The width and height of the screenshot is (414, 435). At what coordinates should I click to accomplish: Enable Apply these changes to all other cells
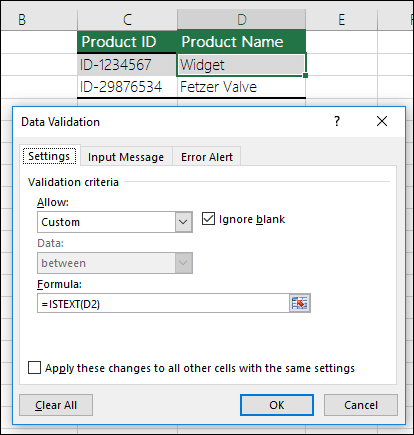pos(34,368)
